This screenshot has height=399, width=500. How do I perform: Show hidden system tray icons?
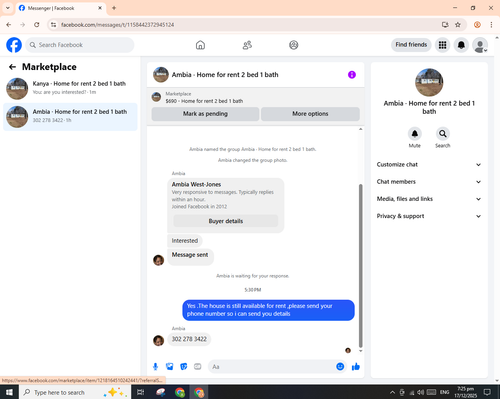tap(392, 392)
